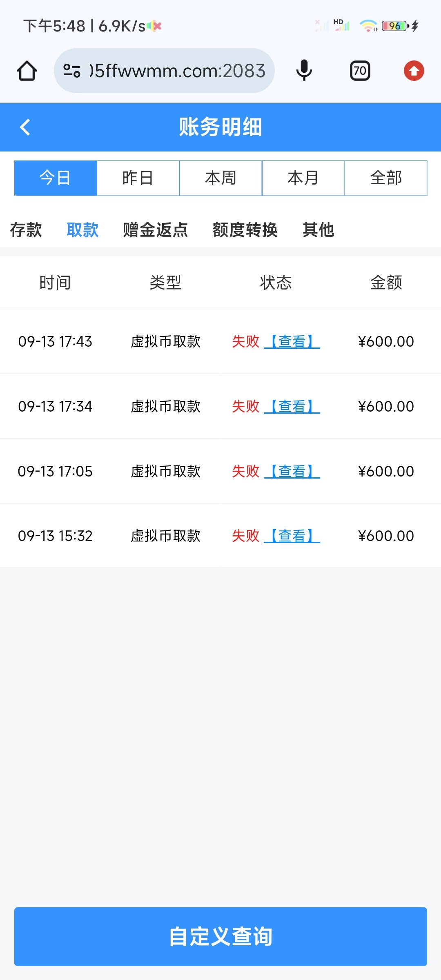
Task: Tap the address bar URL field
Action: coord(177,71)
